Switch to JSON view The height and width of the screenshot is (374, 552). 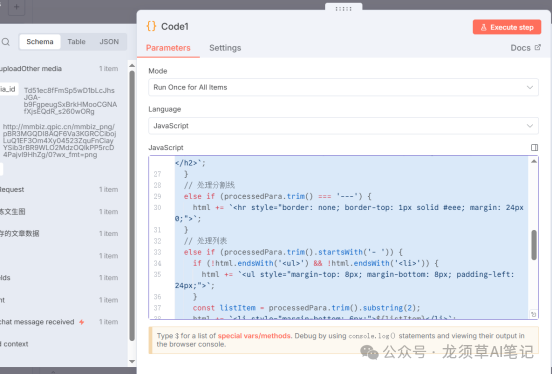pyautogui.click(x=109, y=42)
